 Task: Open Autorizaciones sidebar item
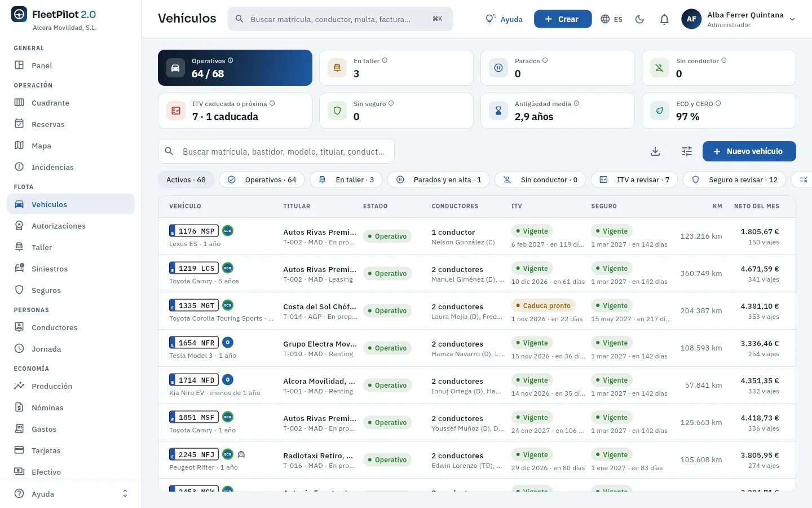[70, 226]
